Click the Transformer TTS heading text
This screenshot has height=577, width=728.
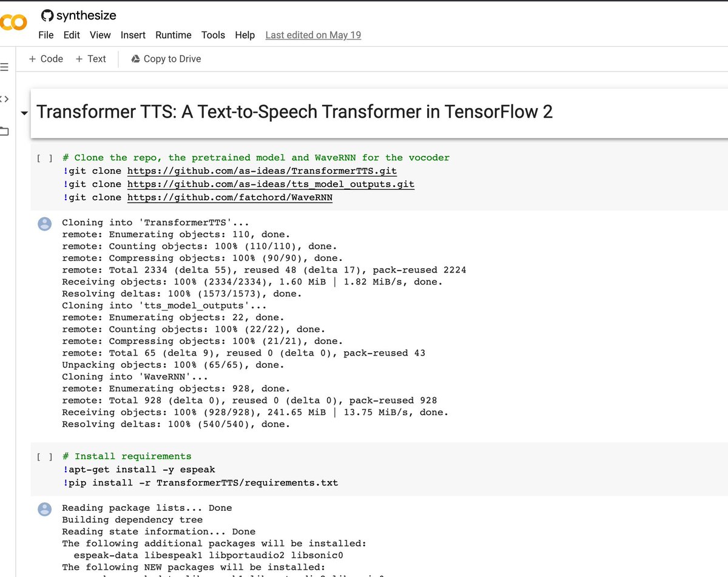click(x=295, y=112)
